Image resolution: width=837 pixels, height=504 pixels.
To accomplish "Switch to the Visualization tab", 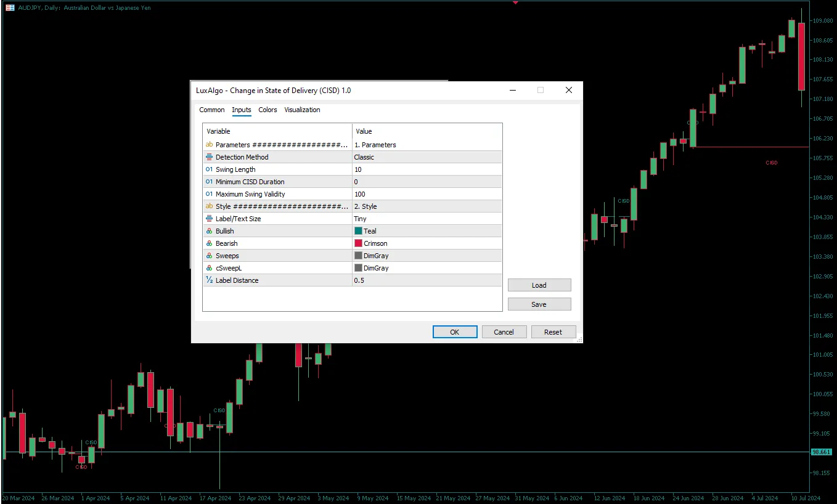I will 302,110.
